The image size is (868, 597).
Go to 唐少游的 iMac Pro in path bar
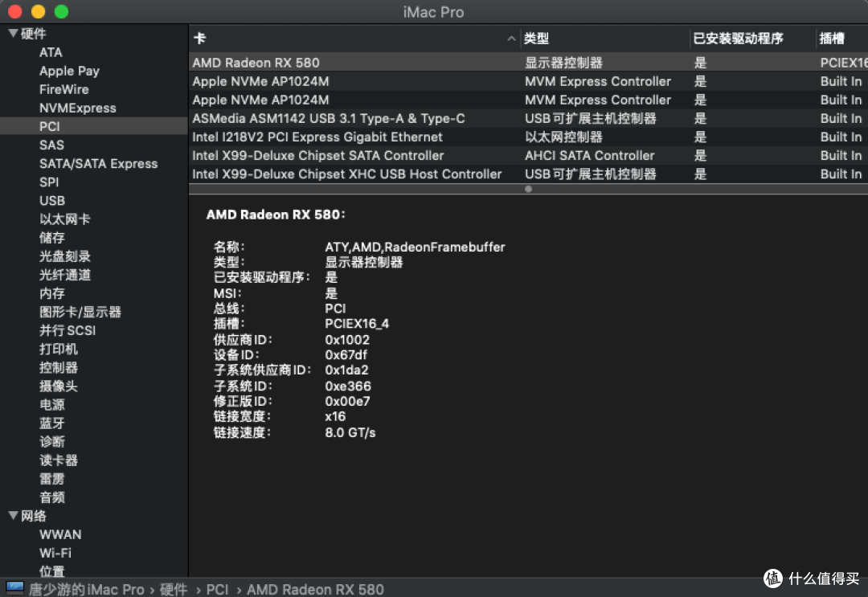coord(86,589)
